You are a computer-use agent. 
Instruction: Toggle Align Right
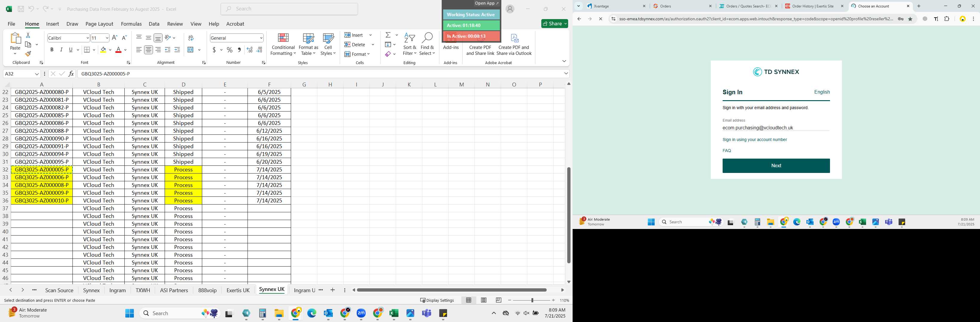158,50
